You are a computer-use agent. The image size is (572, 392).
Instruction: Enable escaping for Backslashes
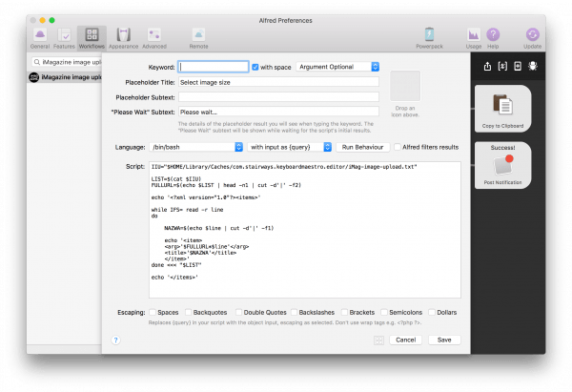tap(294, 312)
